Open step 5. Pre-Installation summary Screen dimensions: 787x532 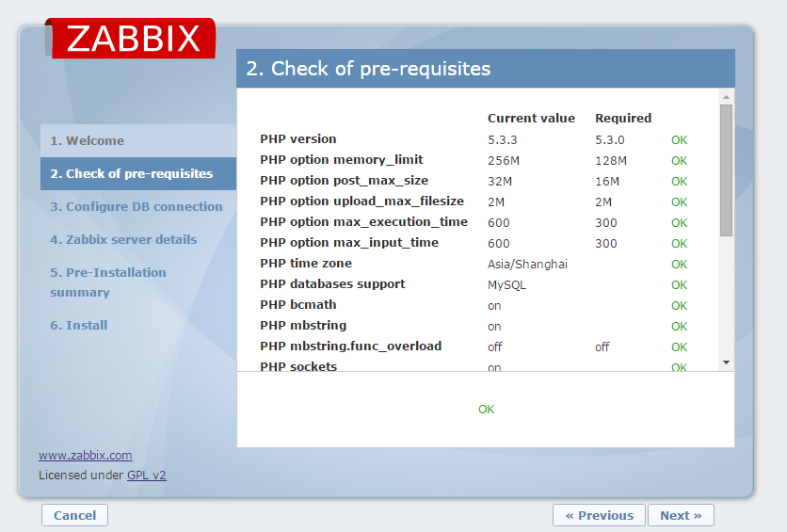108,282
